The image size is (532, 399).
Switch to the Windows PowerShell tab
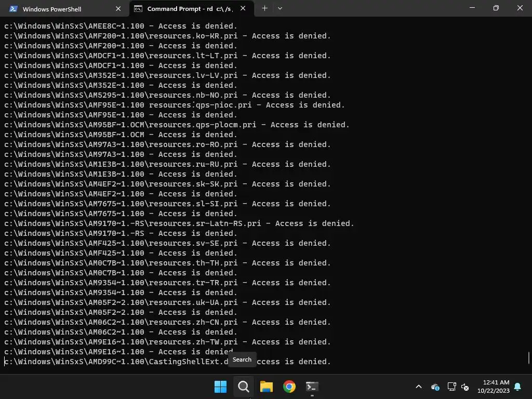tap(64, 8)
